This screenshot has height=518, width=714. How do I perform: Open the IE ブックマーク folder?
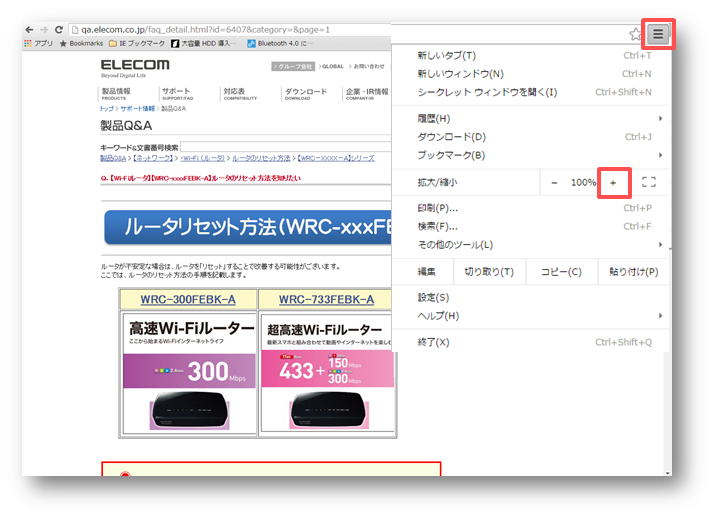coord(137,43)
